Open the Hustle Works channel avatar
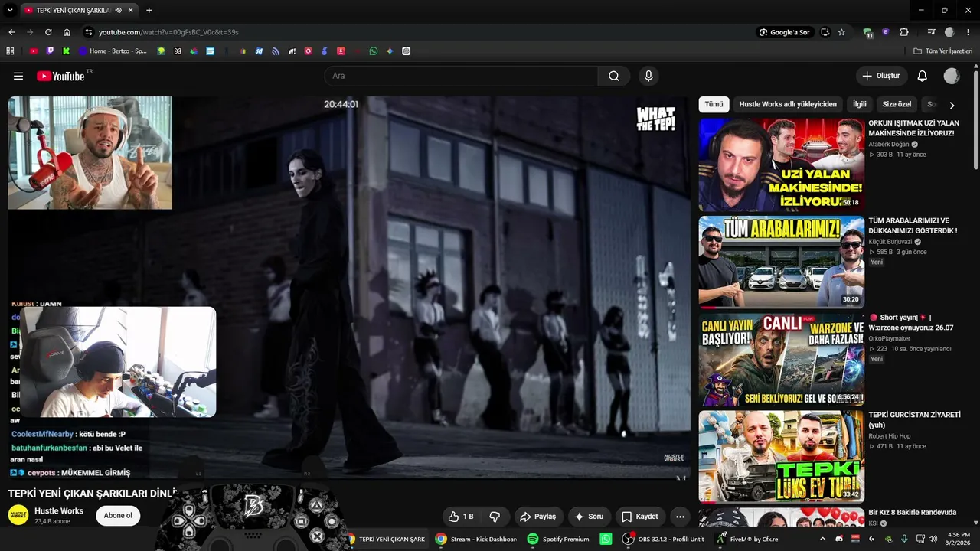The width and height of the screenshot is (980, 551). click(x=18, y=515)
